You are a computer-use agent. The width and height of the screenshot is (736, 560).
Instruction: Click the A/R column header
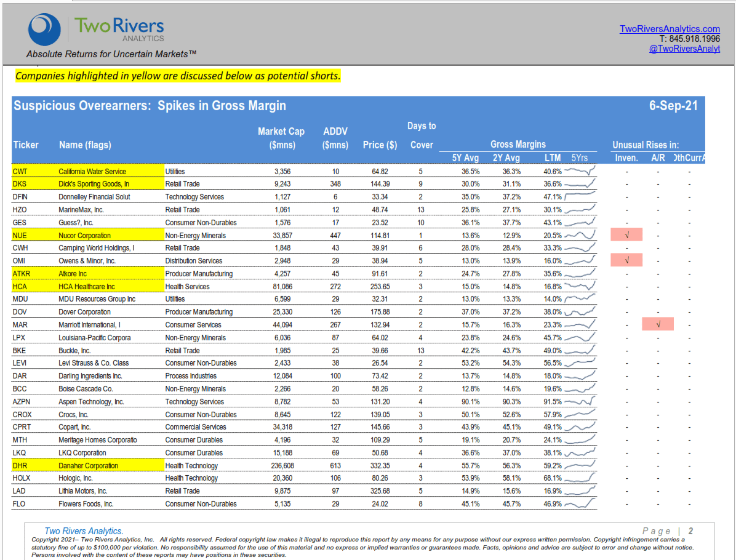pos(658,158)
